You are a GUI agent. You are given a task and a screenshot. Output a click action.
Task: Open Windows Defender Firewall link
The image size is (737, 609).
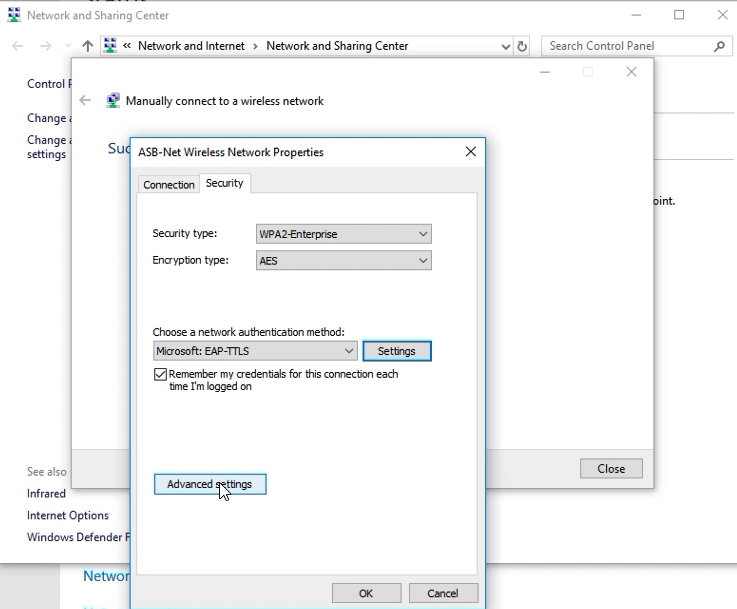tap(78, 537)
